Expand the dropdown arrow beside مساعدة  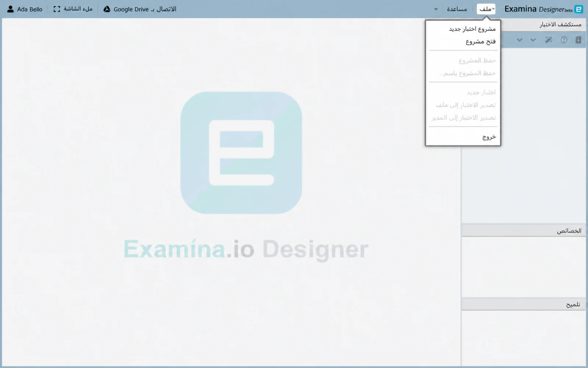[x=436, y=9]
